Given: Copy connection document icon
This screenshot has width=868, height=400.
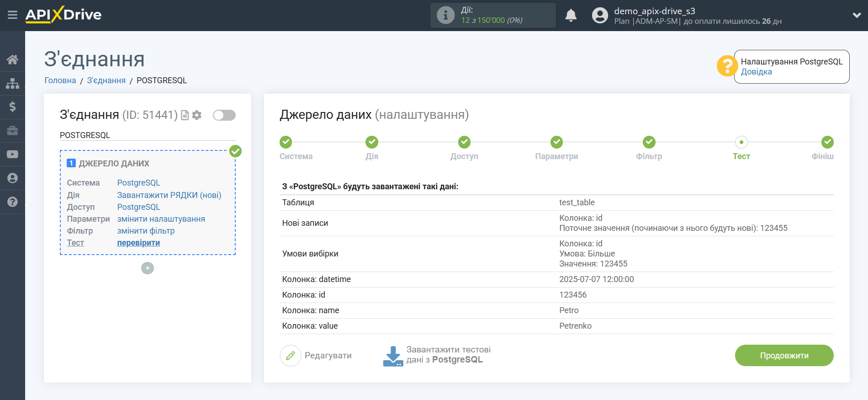Looking at the screenshot, I should (x=185, y=115).
